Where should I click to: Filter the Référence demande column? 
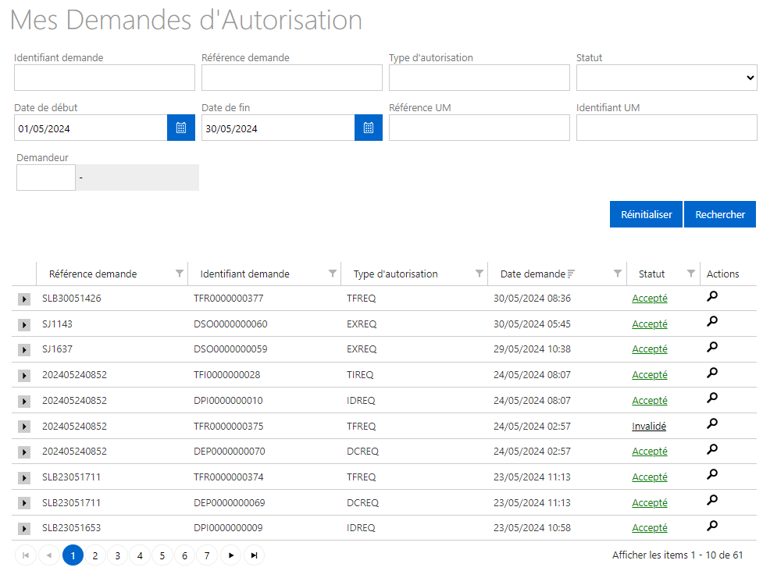click(x=179, y=273)
